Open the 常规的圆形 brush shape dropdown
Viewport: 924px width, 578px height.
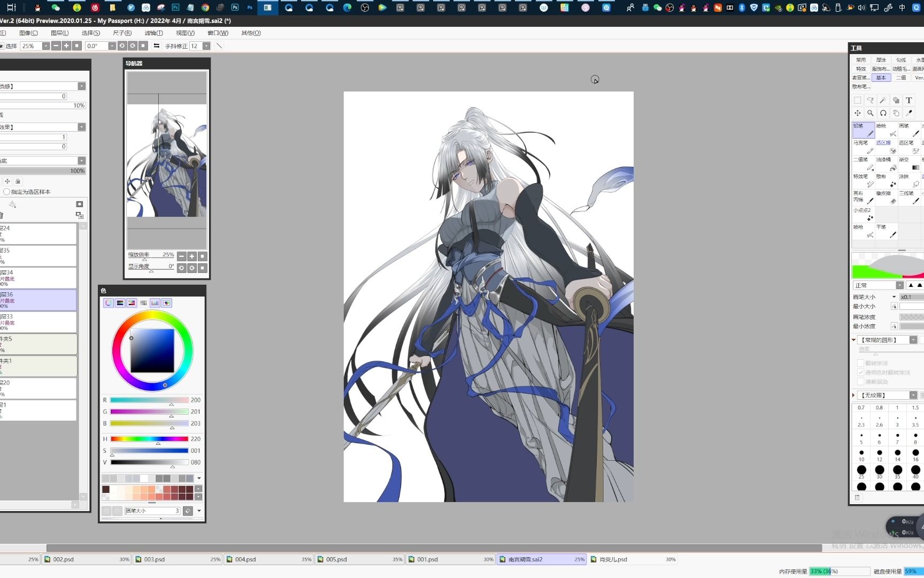click(913, 340)
